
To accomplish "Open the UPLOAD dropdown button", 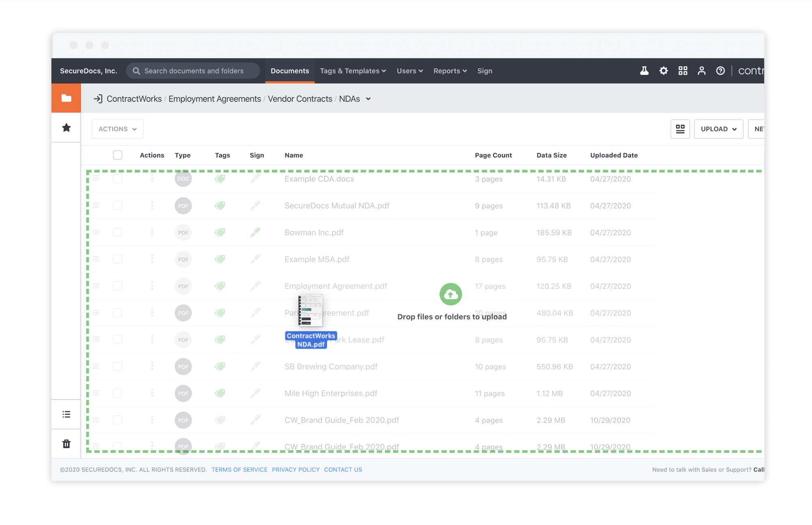I will tap(718, 129).
